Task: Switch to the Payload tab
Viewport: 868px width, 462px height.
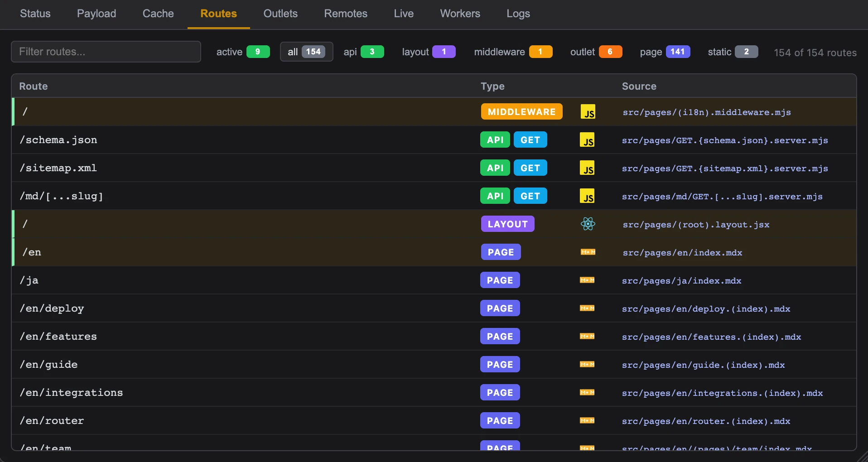Action: tap(96, 14)
